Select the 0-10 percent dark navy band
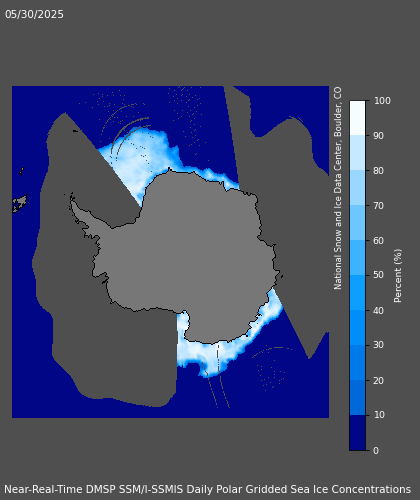Screen dimensions: 420x500 tap(357, 433)
